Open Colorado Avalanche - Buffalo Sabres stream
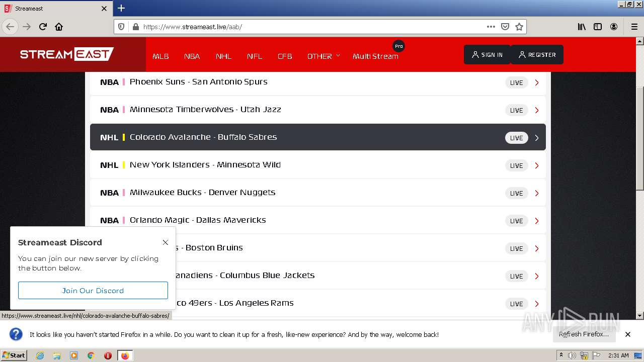644x362 pixels. tap(318, 137)
